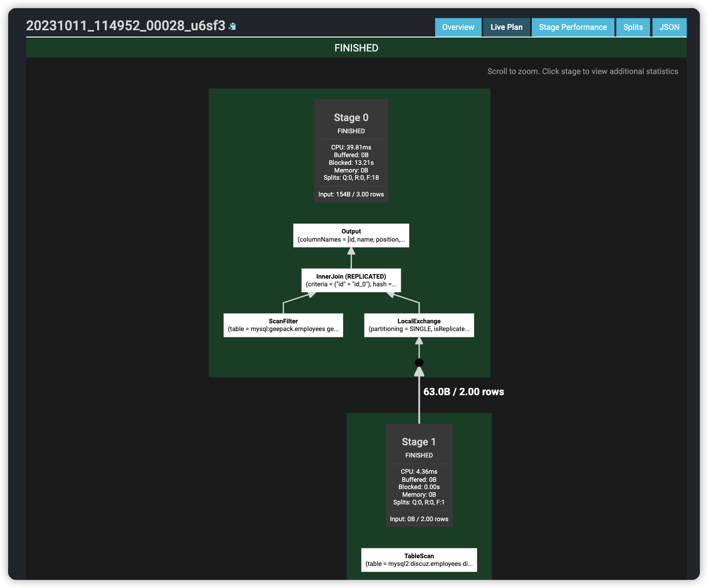
Task: Select the InnerJoin (REPLICATED) node
Action: 351,280
